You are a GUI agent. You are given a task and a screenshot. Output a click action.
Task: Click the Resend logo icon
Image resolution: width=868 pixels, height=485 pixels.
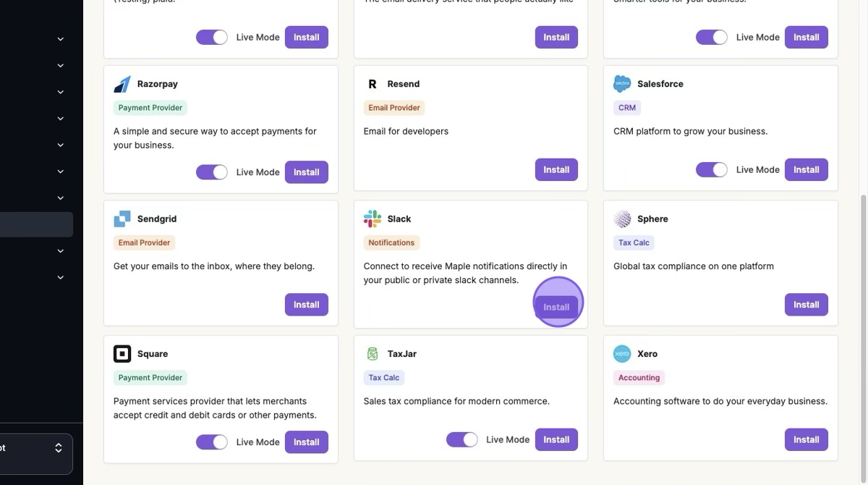point(373,84)
